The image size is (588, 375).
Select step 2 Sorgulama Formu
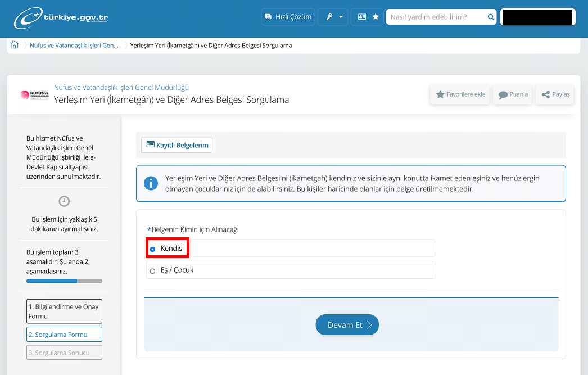tap(64, 334)
